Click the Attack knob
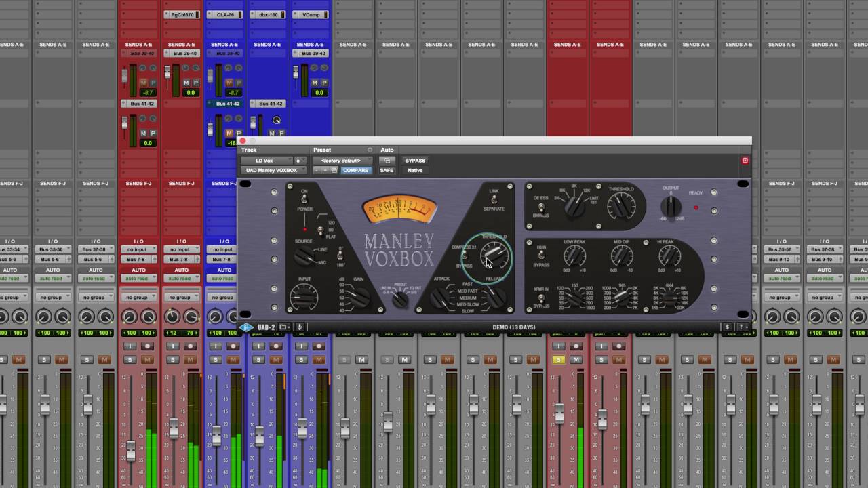 pyautogui.click(x=441, y=298)
